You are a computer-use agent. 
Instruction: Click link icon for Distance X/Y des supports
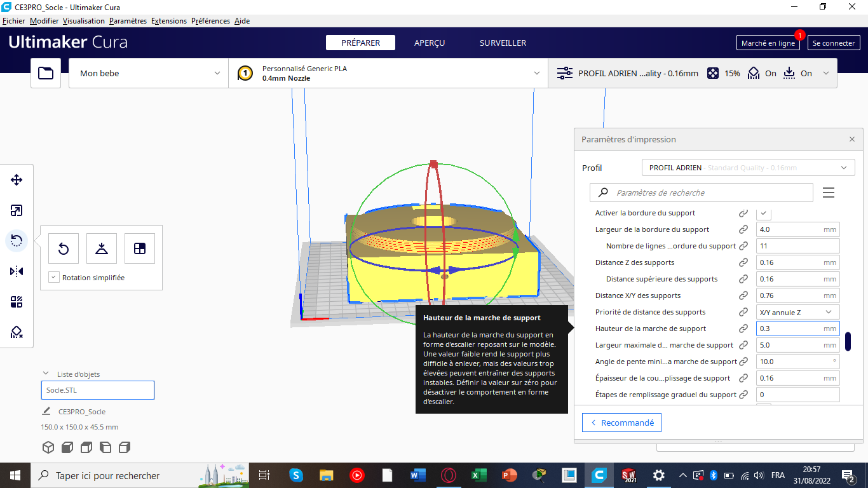pyautogui.click(x=743, y=295)
